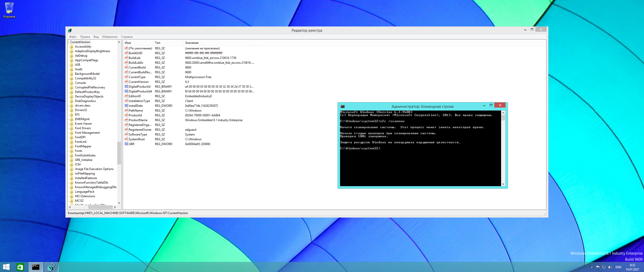This screenshot has height=272, width=644.
Task: Open the ENG language indicator in tray
Action: 618,267
